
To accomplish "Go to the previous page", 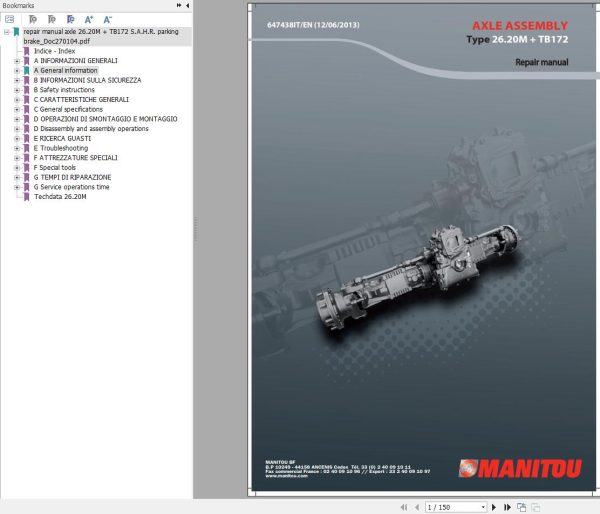I will (417, 507).
